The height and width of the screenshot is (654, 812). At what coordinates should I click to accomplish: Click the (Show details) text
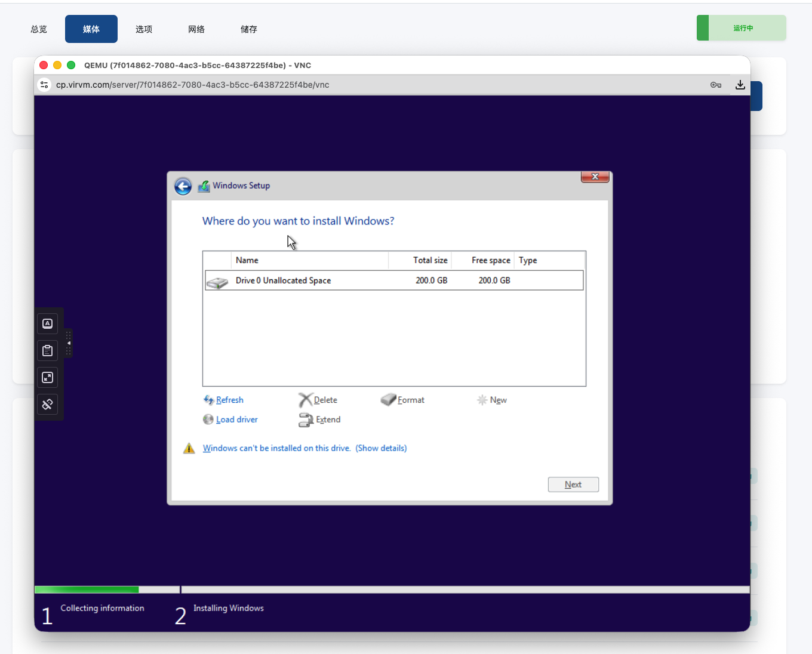(x=381, y=448)
